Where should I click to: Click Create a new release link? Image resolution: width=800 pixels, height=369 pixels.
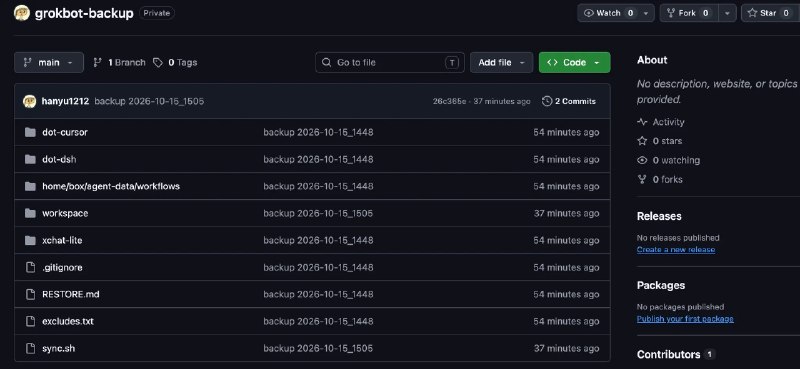(676, 250)
